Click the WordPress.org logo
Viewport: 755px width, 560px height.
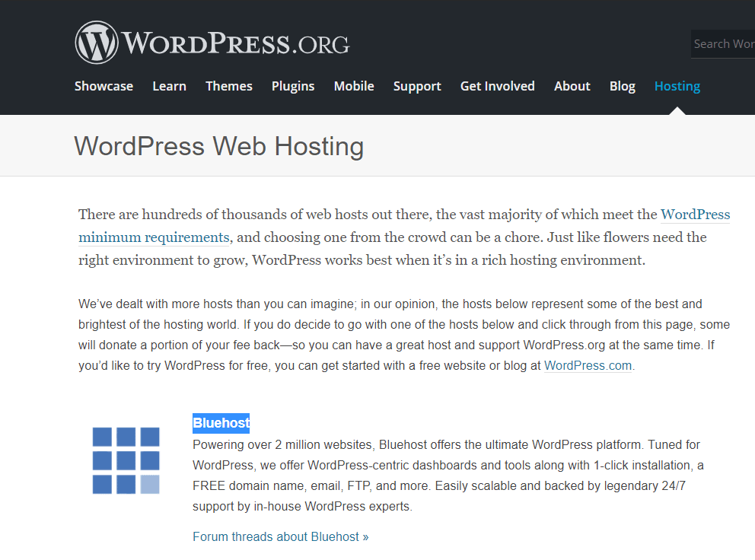pyautogui.click(x=212, y=43)
